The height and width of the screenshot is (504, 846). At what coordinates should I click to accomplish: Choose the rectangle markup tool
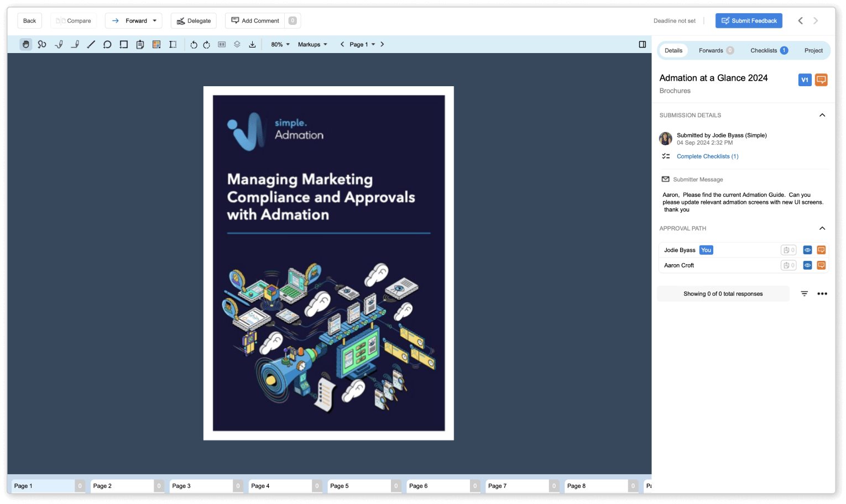124,44
